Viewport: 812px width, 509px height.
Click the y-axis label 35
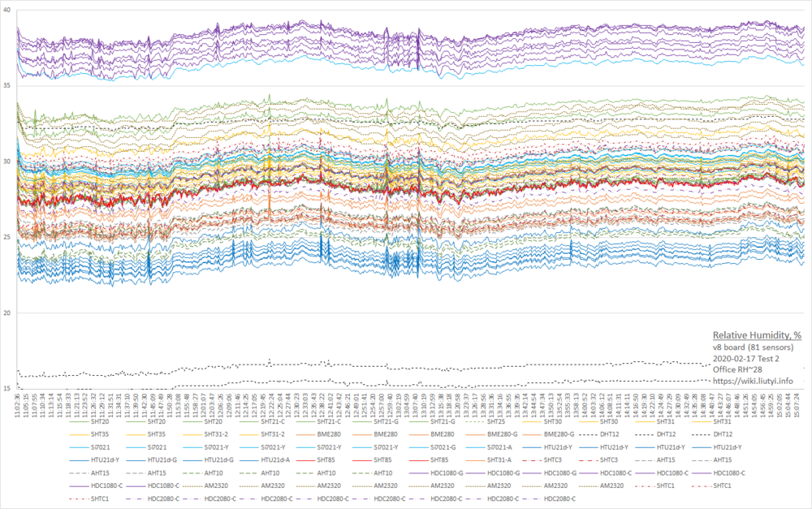(6, 85)
